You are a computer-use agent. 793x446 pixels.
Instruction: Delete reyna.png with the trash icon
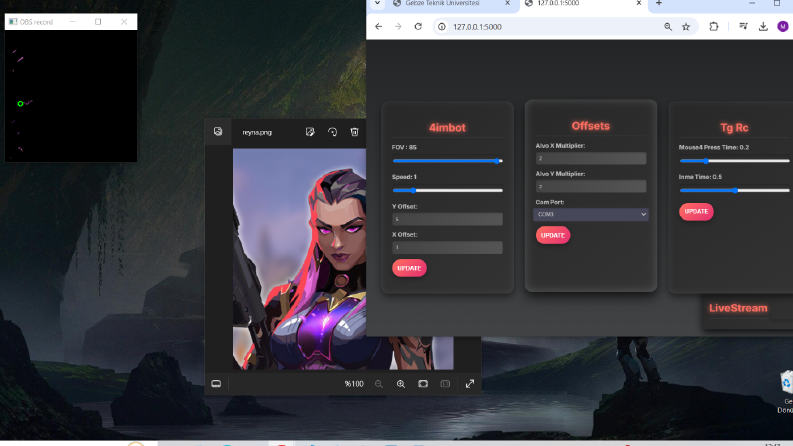(355, 132)
